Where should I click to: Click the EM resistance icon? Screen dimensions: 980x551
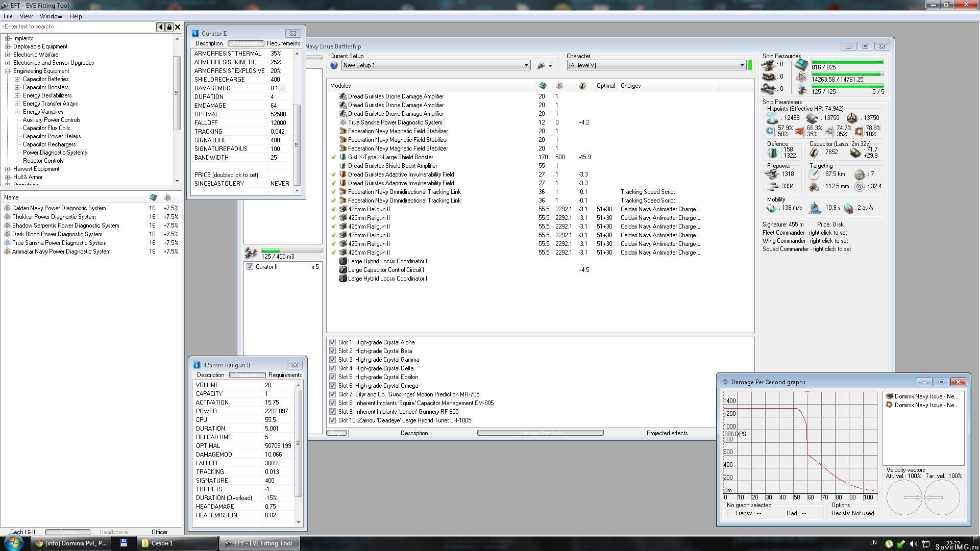click(770, 131)
